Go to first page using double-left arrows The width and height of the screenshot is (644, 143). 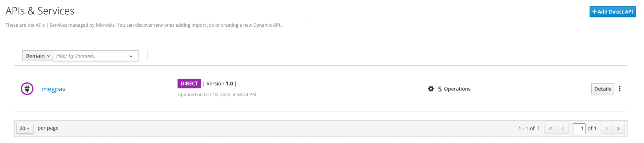coord(551,128)
